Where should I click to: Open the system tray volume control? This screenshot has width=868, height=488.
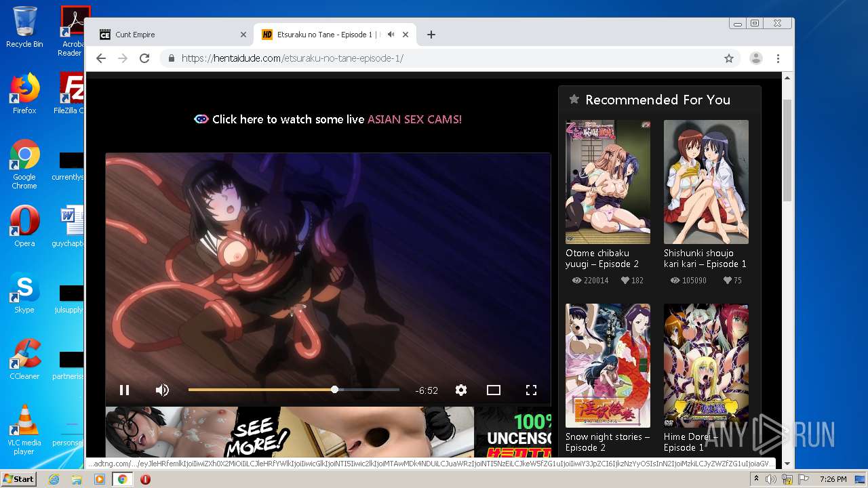(x=771, y=479)
